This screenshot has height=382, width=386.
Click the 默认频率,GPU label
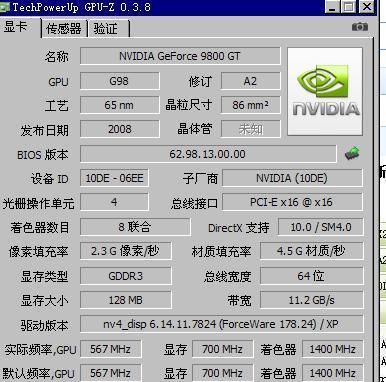click(38, 374)
